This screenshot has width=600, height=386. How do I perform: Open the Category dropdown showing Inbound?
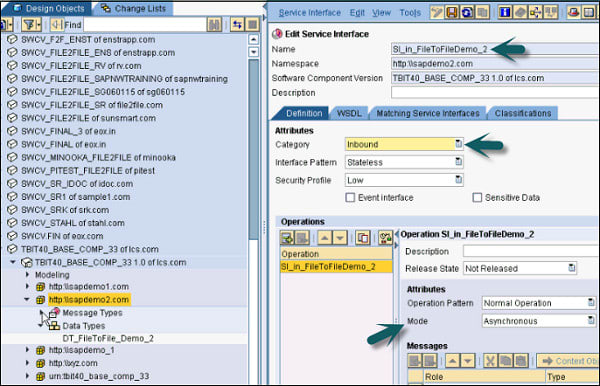pyautogui.click(x=458, y=144)
